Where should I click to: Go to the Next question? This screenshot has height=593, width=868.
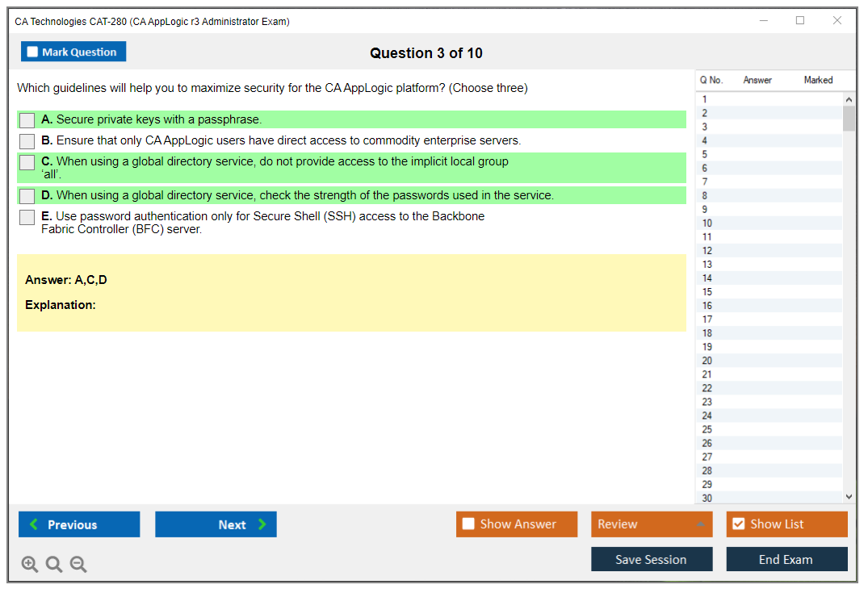click(216, 524)
